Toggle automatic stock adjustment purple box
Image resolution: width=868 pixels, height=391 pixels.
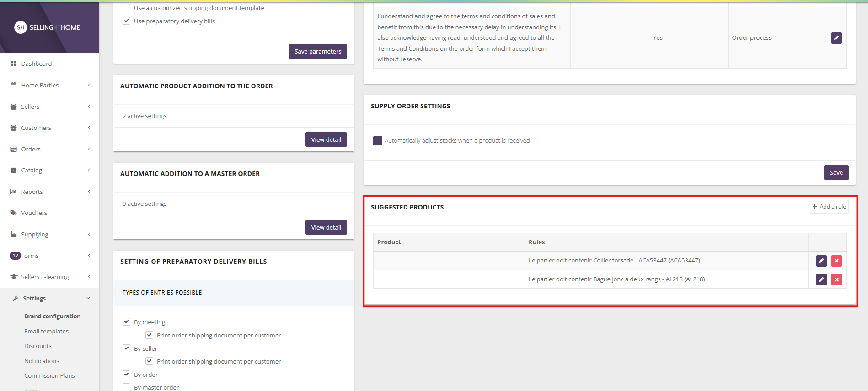(x=377, y=141)
